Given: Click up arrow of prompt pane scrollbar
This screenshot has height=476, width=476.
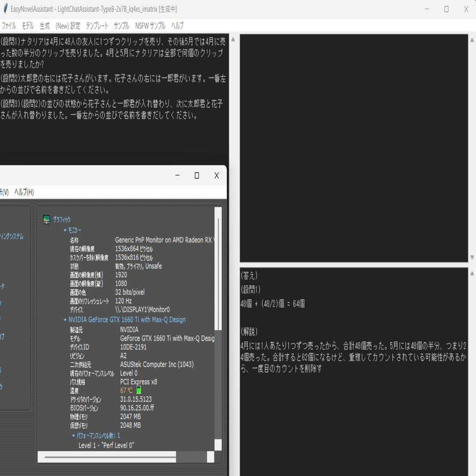Looking at the screenshot, I should point(233,39).
